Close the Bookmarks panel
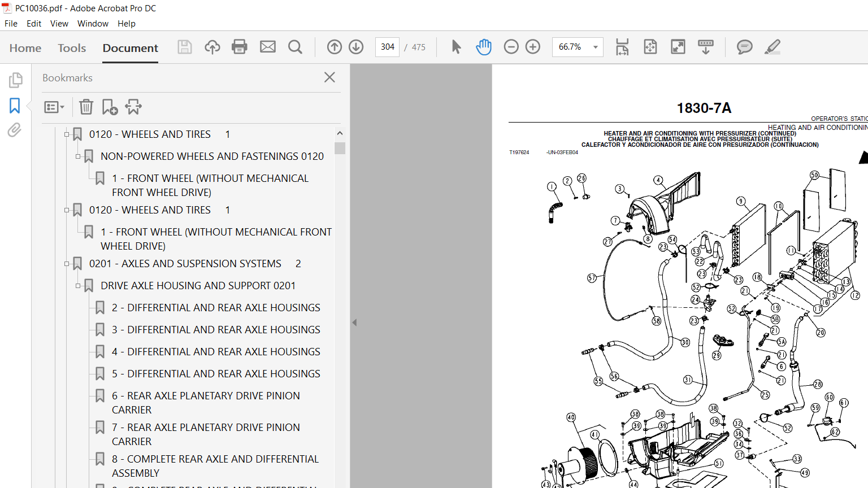 (x=330, y=77)
